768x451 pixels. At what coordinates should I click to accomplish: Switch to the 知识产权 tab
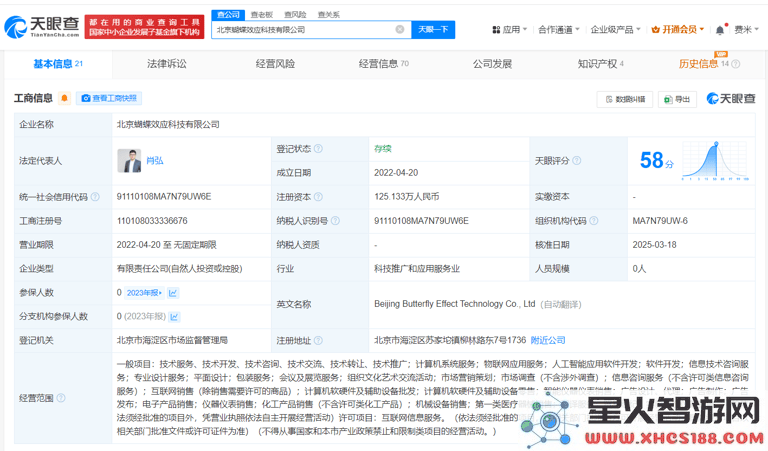point(600,64)
